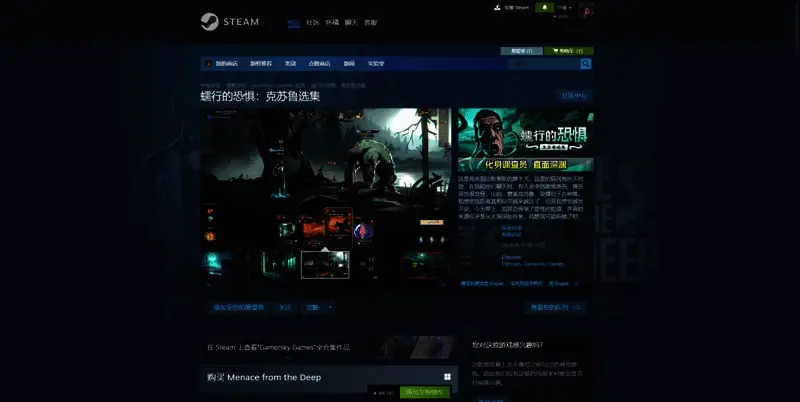This screenshot has height=402, width=800.
Task: Click the Install Steam download icon
Action: 497,8
